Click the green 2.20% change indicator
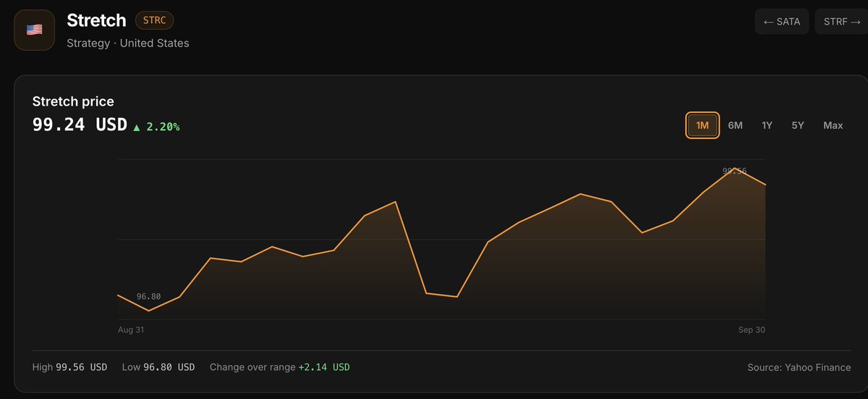Screen dimensions: 868x399 click(x=156, y=127)
